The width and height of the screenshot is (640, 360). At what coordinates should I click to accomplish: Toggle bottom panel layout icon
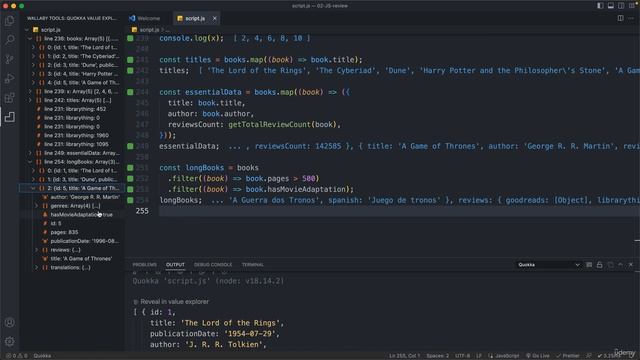click(611, 6)
